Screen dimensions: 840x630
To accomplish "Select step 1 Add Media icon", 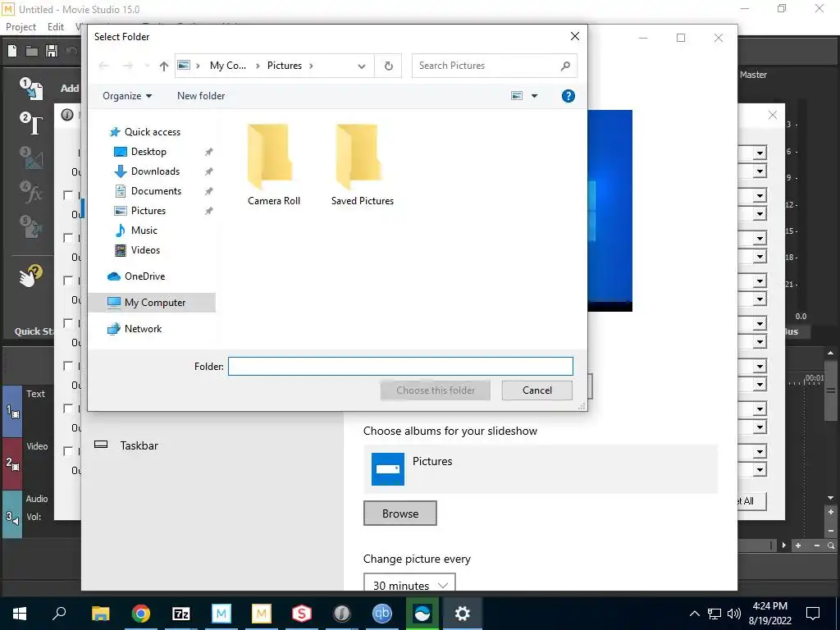I will [x=32, y=89].
